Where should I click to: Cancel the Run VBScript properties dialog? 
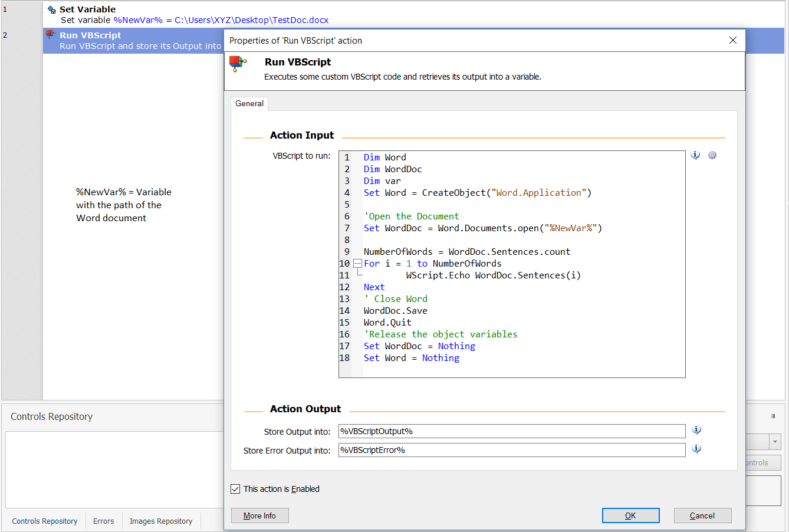(x=702, y=515)
